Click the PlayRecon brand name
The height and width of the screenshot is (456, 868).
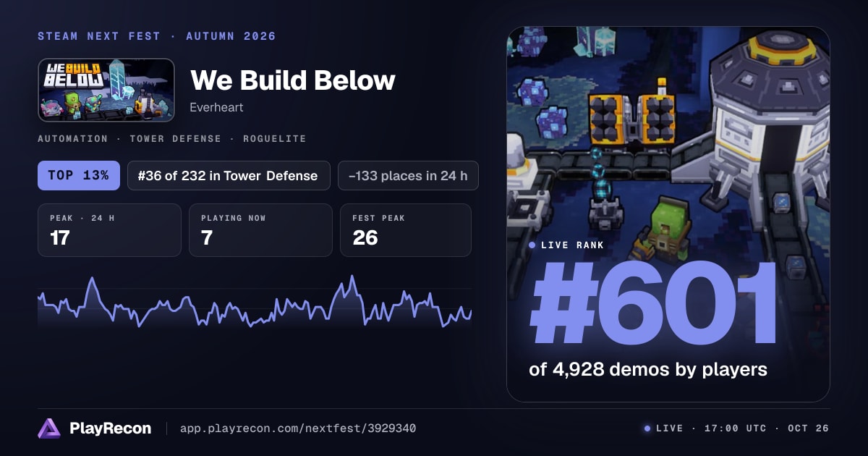click(110, 428)
